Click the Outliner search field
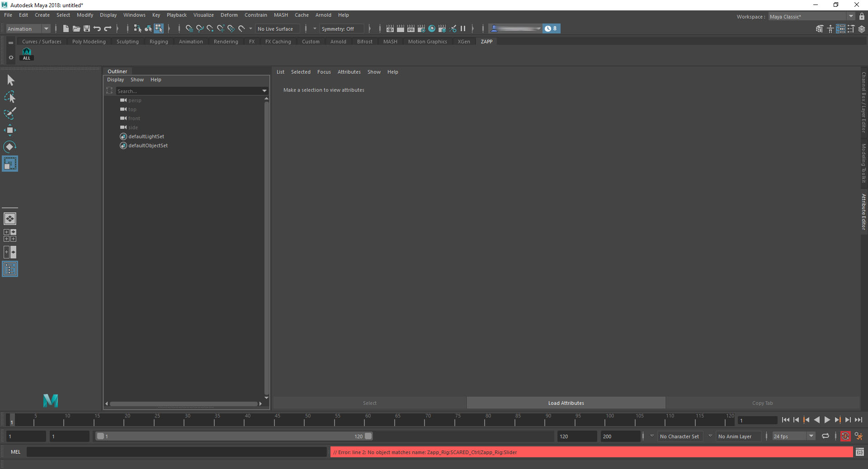 [189, 91]
